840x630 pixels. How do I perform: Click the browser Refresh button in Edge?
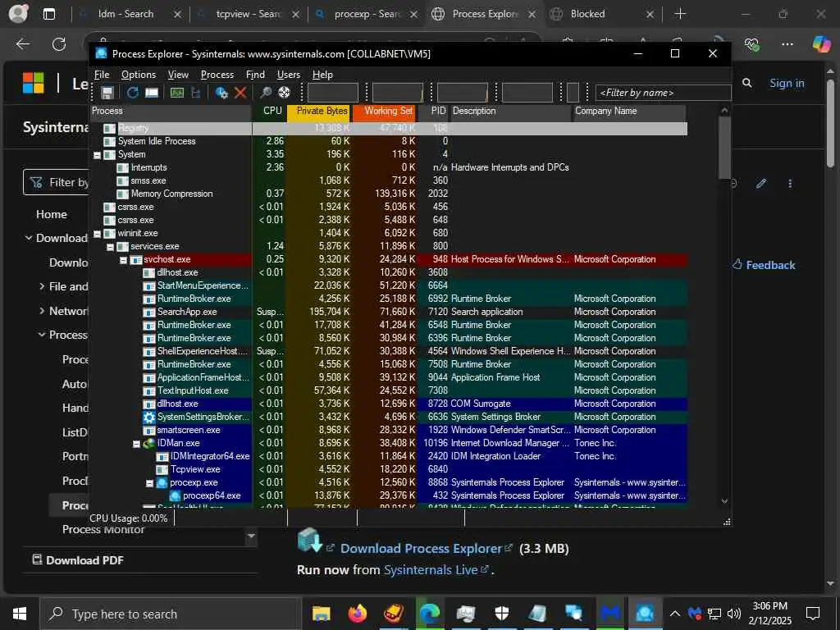(59, 44)
